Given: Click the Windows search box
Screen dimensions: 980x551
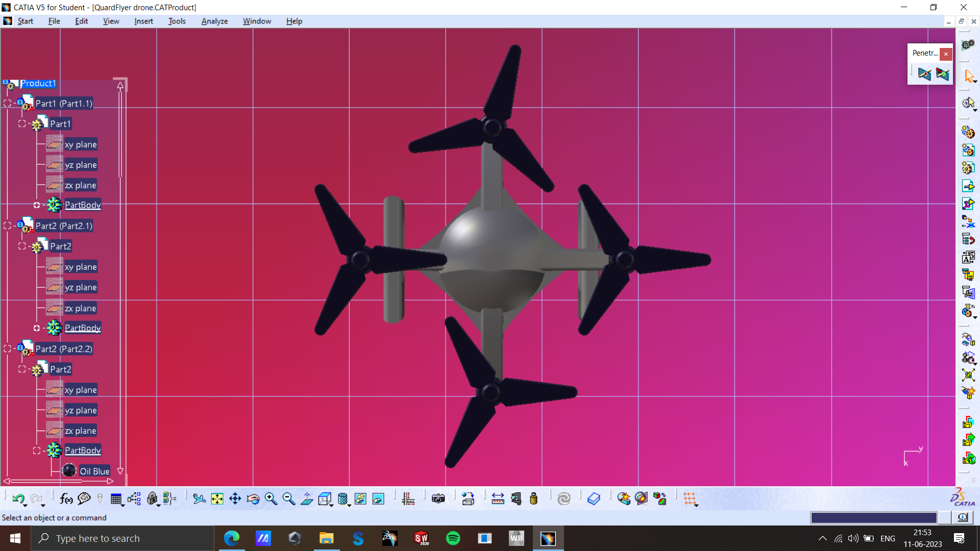Looking at the screenshot, I should (122, 538).
